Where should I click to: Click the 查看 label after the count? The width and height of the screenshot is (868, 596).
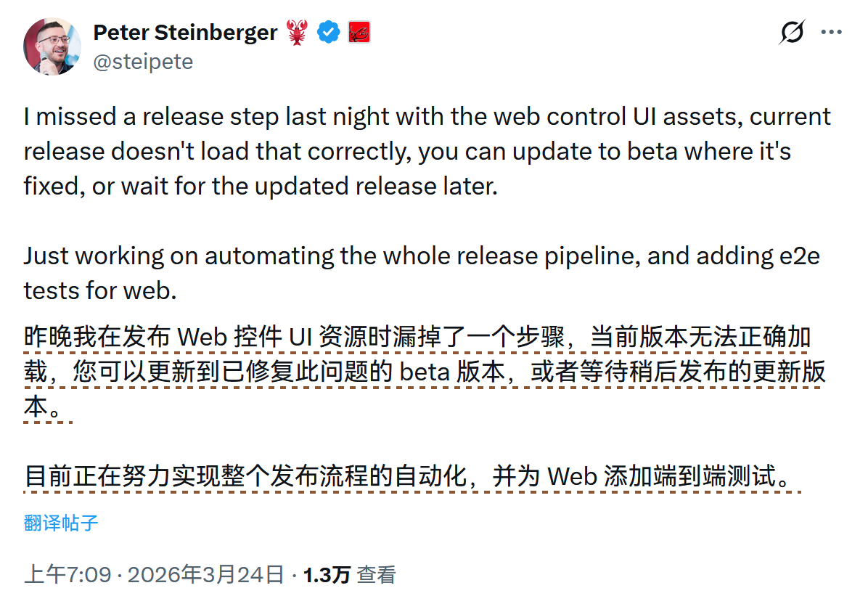tap(376, 575)
